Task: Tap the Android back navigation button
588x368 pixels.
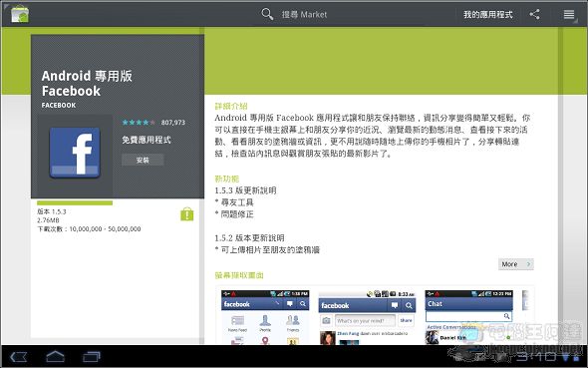Action: 19,357
